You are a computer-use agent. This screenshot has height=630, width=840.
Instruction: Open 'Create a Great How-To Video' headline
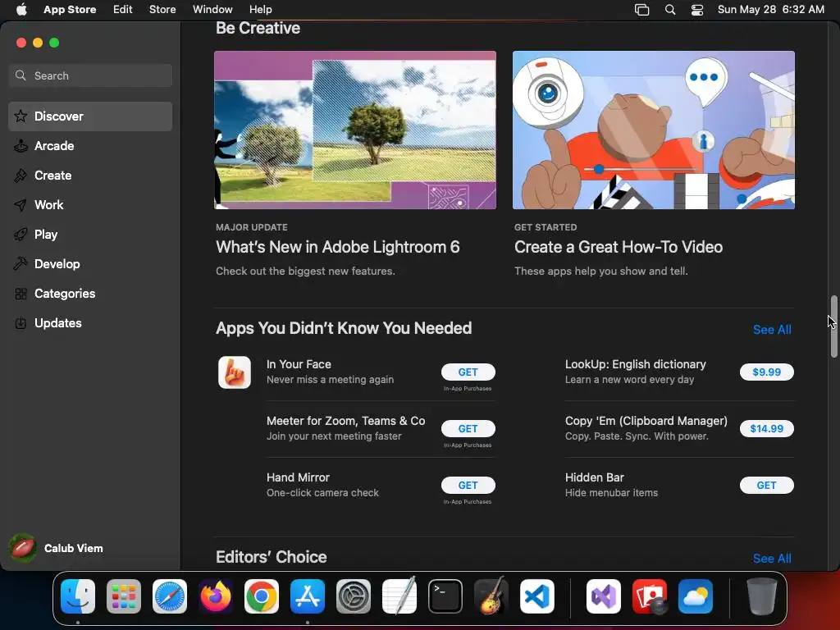[619, 247]
